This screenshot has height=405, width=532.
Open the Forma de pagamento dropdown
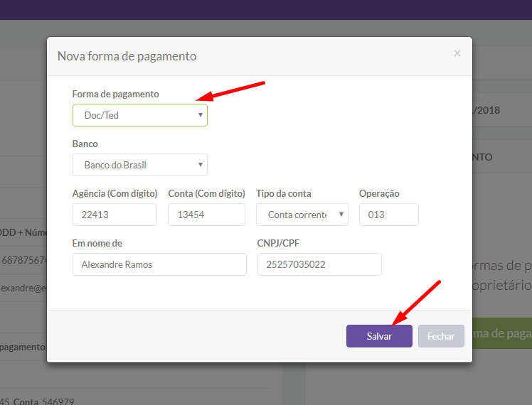(139, 115)
